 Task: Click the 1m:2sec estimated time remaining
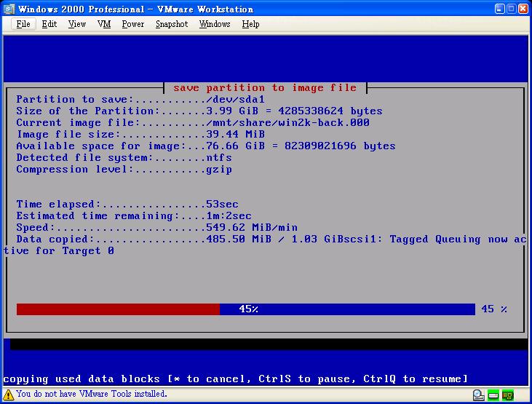tap(229, 216)
